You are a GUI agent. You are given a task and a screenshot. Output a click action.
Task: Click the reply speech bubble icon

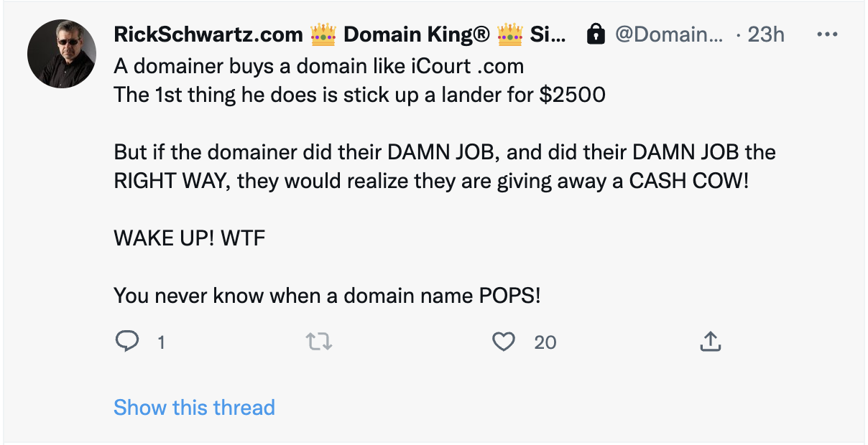tap(126, 342)
